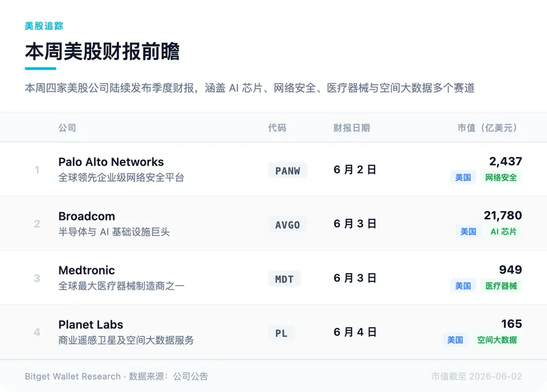Click the 网络安全 category tag
Image resolution: width=547 pixels, height=392 pixels.
click(501, 178)
